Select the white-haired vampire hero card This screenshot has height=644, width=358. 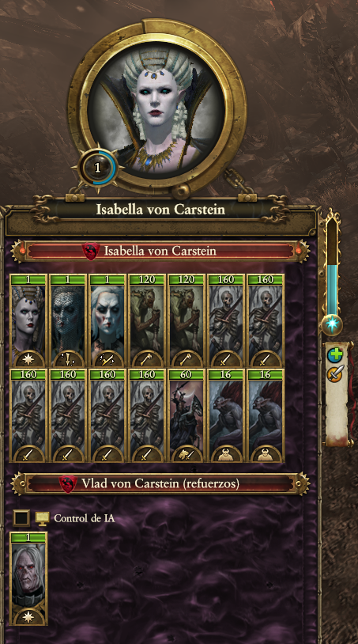tap(107, 320)
